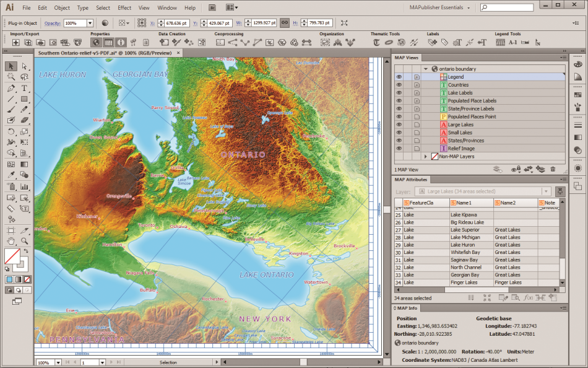Click the Opacity link in control bar

(x=51, y=23)
